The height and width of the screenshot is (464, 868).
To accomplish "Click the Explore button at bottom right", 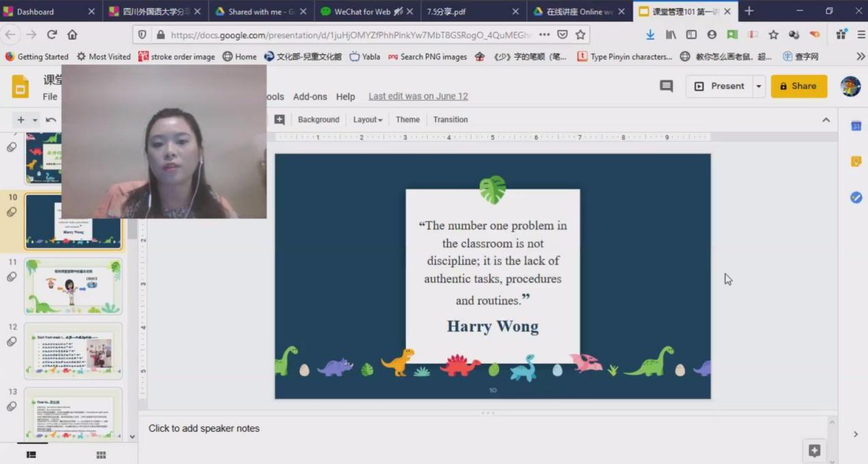I will 814,450.
